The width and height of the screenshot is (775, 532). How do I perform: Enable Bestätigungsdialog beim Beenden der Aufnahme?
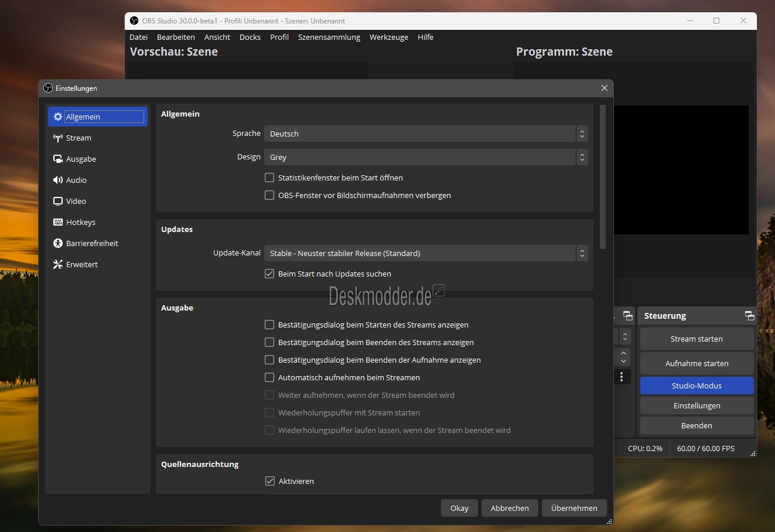point(269,360)
